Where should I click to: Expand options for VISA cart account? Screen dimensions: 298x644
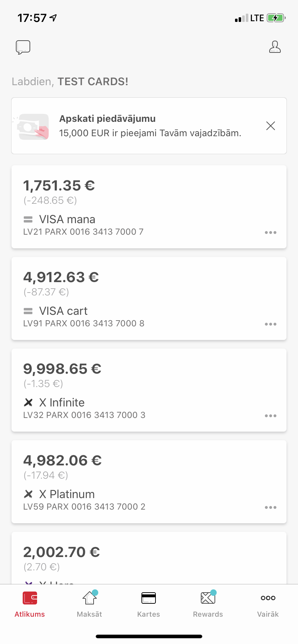pyautogui.click(x=270, y=324)
